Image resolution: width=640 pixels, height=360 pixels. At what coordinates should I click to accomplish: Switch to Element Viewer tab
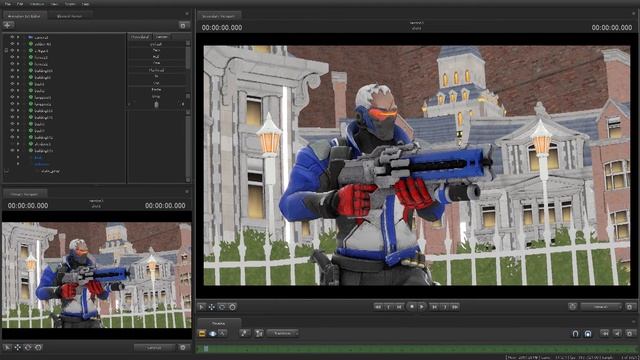point(69,16)
